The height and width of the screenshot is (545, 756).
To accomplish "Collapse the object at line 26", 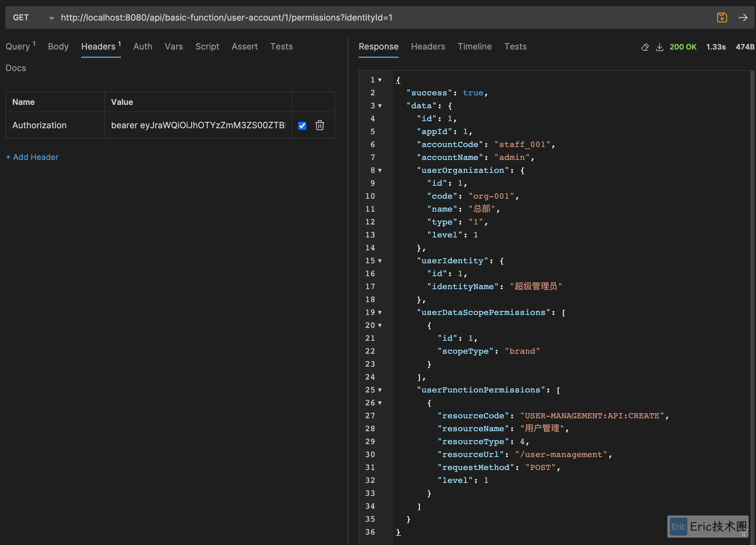I will coord(380,403).
